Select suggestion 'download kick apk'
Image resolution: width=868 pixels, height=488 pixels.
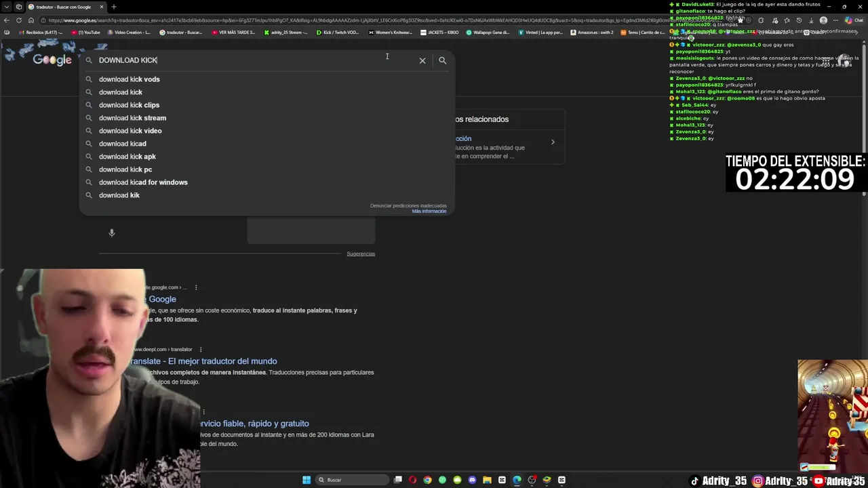pyautogui.click(x=267, y=157)
